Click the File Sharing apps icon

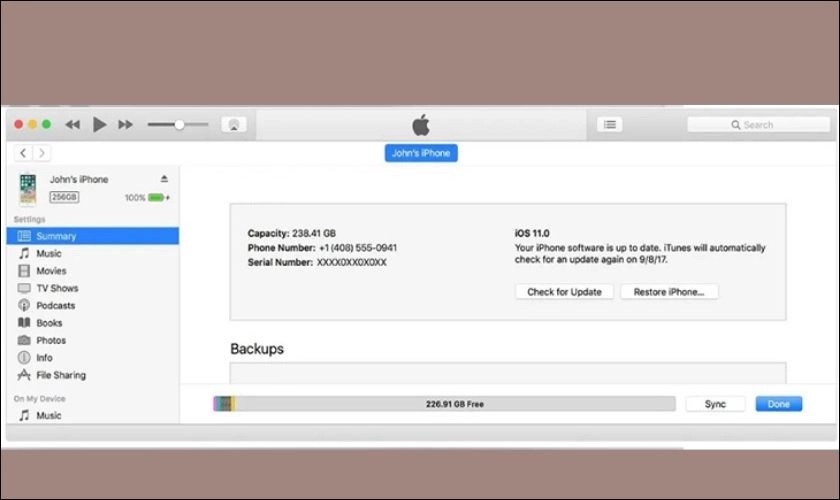(24, 375)
